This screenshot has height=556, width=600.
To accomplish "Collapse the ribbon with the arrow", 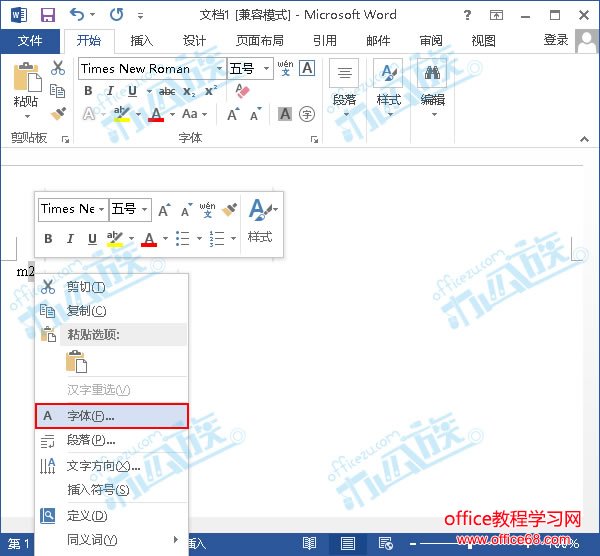I will (x=584, y=139).
